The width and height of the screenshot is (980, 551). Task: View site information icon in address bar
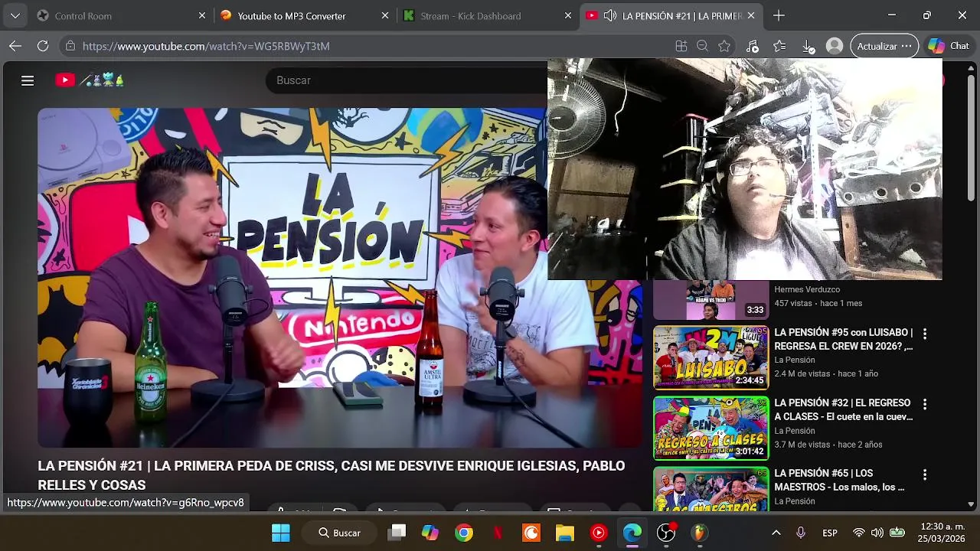click(x=70, y=46)
